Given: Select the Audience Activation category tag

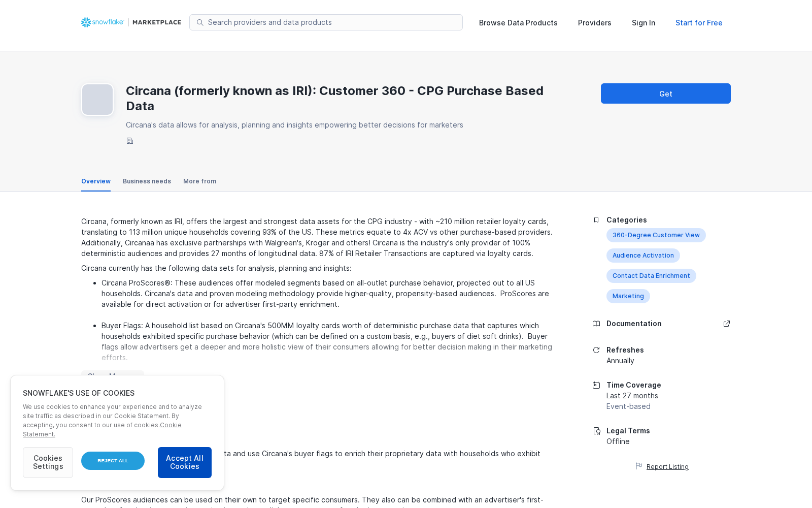Looking at the screenshot, I should click(x=643, y=256).
